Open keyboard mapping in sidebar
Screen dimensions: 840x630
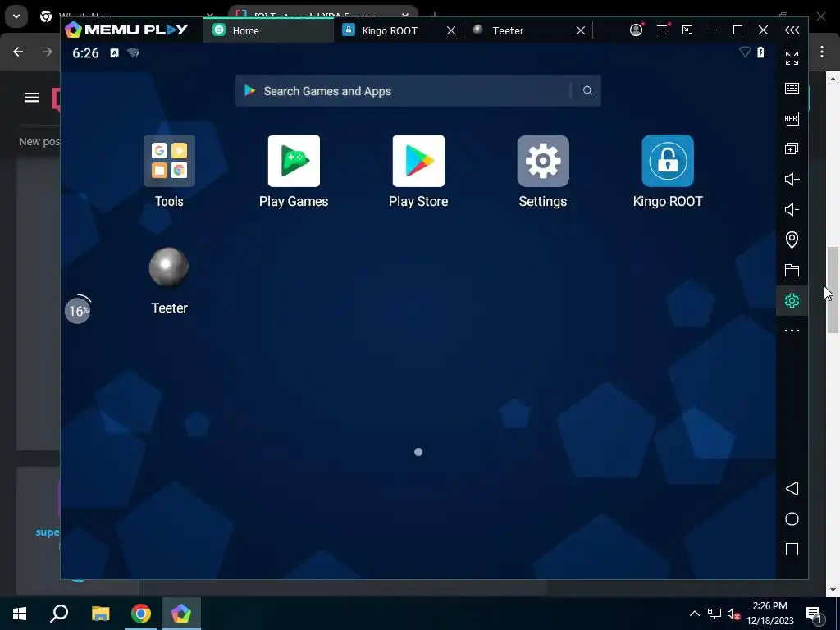(x=792, y=88)
